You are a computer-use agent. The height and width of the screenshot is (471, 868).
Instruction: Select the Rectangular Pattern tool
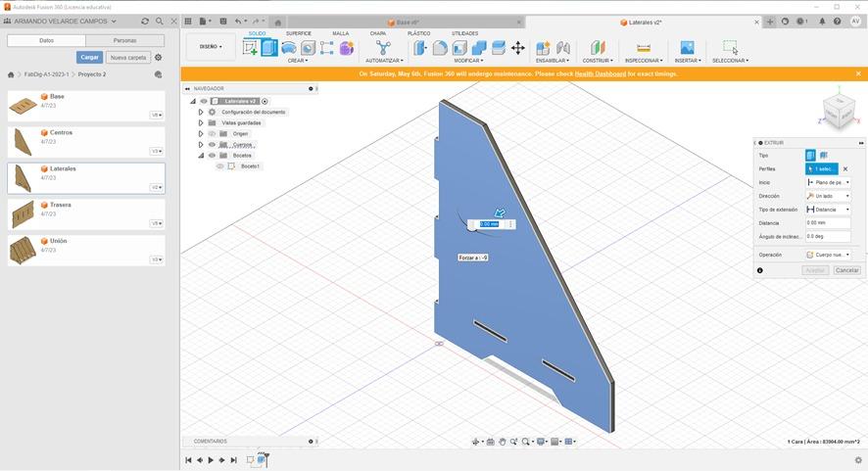tap(326, 48)
